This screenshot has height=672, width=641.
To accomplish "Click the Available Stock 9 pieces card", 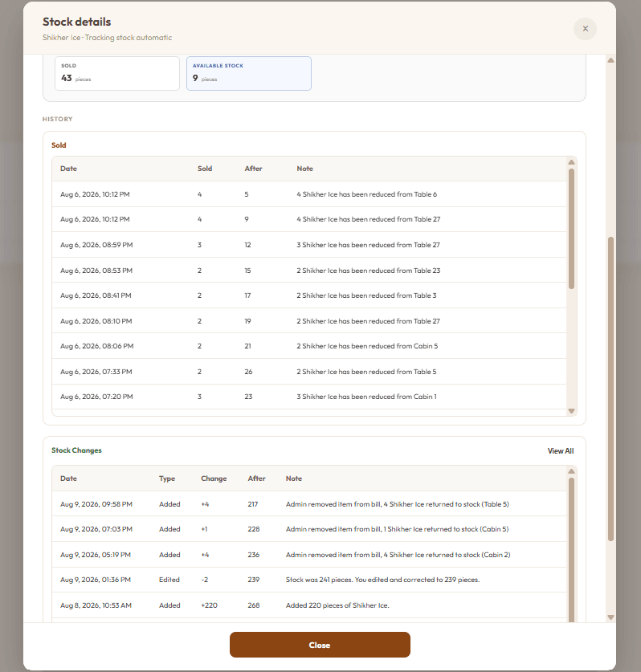I will coord(249,73).
